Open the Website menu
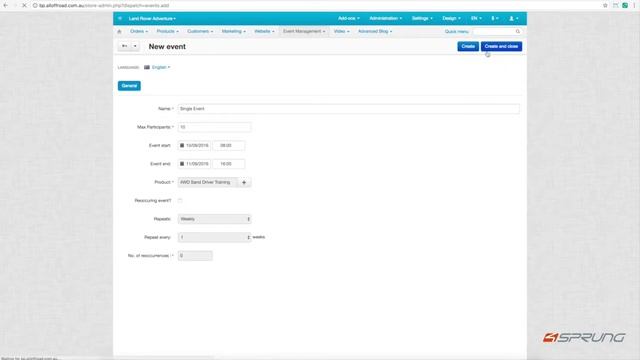Screen dimensions: 640x360 (264, 31)
